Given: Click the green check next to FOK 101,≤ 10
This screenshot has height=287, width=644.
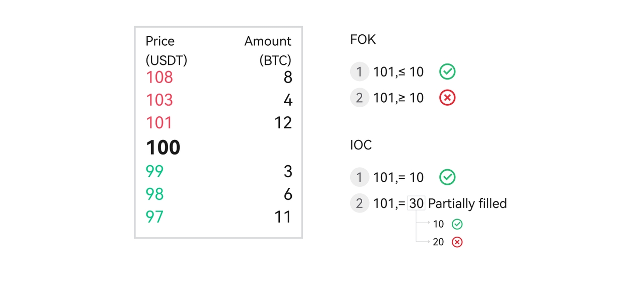Looking at the screenshot, I should [x=447, y=72].
